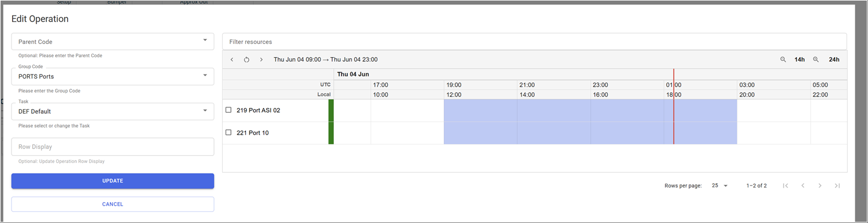868x223 pixels.
Task: Set timeline span to 14h
Action: tap(800, 60)
